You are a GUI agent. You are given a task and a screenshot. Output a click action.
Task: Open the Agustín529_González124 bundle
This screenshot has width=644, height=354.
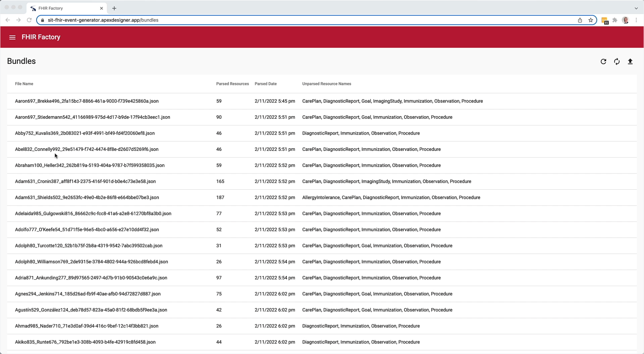322,310
